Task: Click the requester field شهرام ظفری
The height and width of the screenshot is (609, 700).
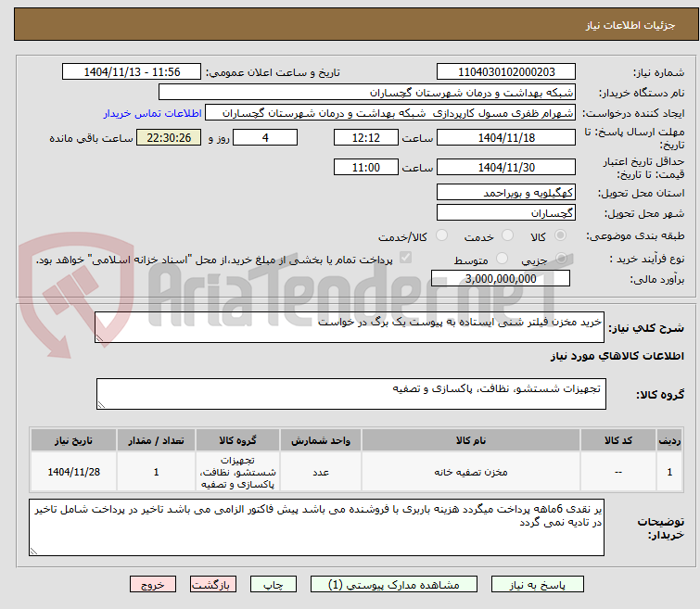Action: click(390, 113)
